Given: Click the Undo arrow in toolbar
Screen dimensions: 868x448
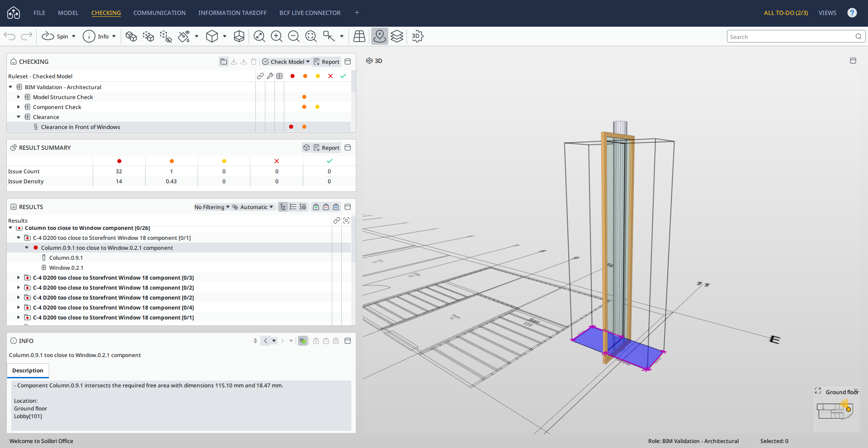Looking at the screenshot, I should [x=9, y=36].
